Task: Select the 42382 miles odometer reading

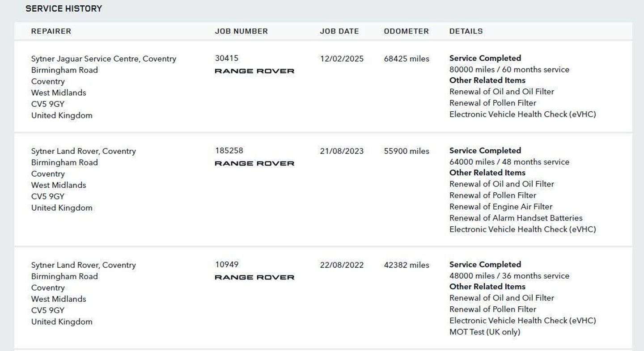Action: click(406, 265)
